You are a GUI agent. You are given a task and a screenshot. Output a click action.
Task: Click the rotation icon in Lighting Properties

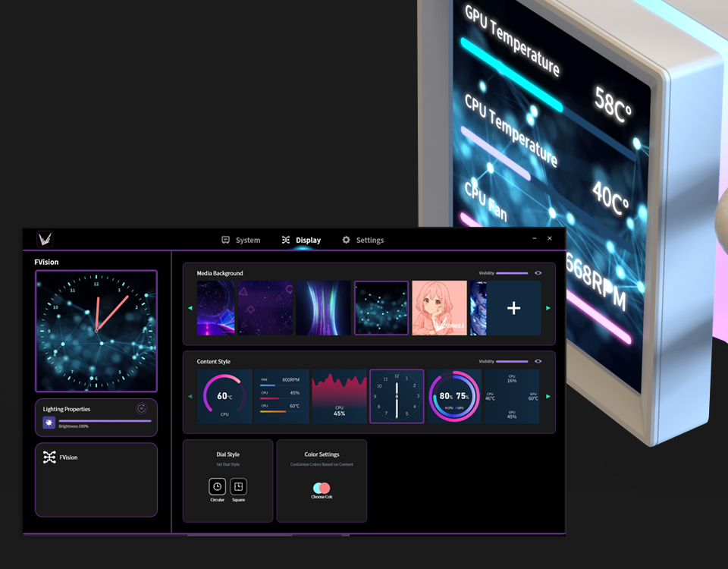141,409
